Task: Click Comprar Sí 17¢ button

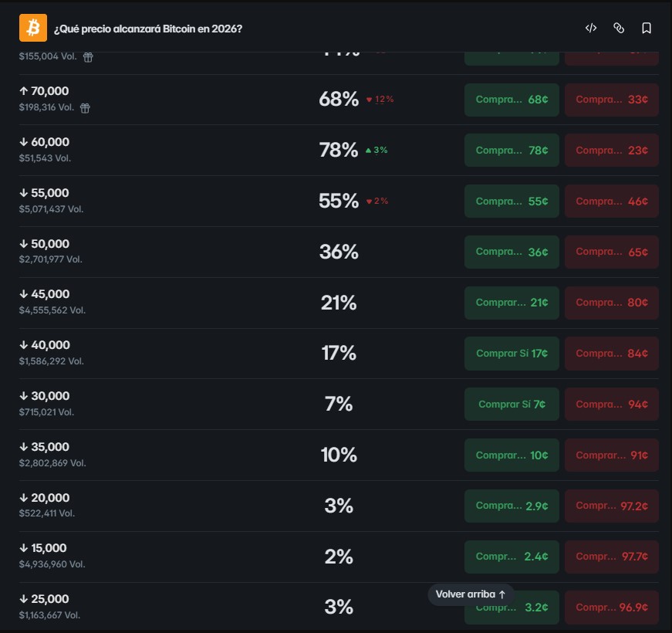Action: click(512, 354)
